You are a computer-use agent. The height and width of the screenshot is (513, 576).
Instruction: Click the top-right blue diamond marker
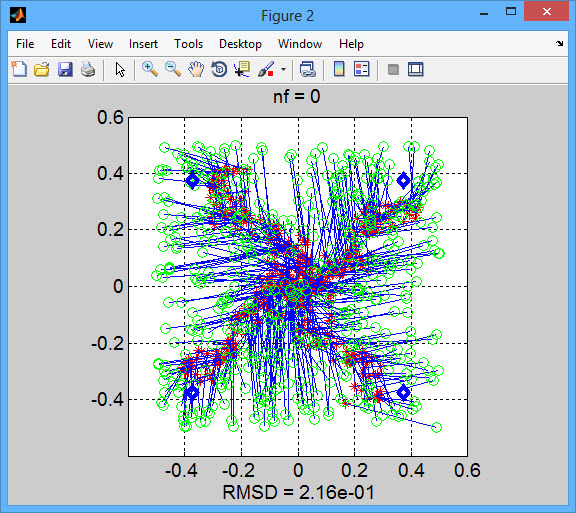404,180
